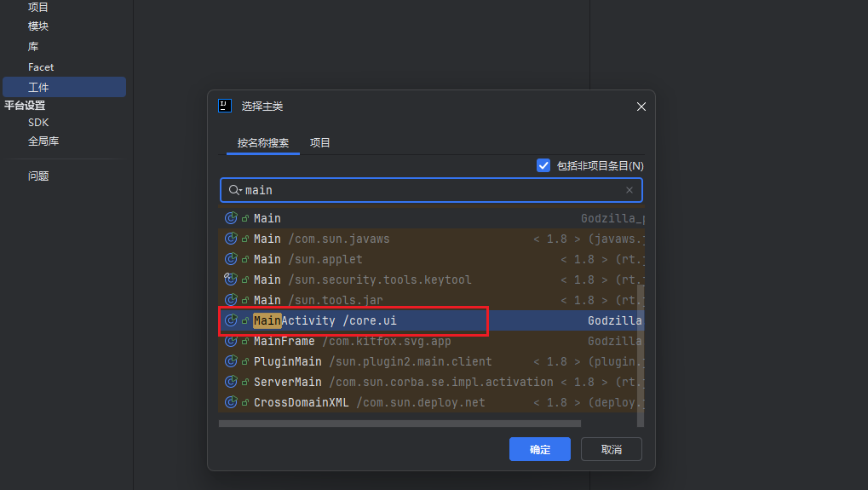This screenshot has width=868, height=490.
Task: Select MainActivity /core.ui result
Action: [x=431, y=320]
